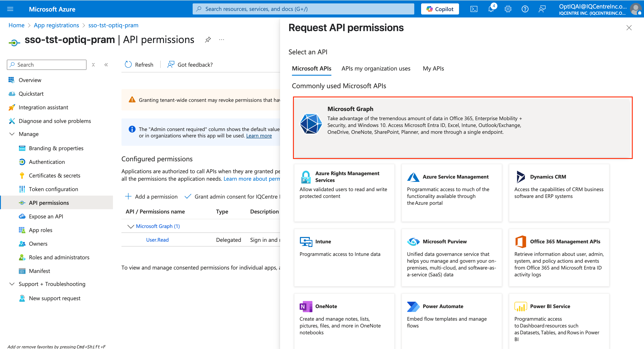Click the OneNote icon
The width and height of the screenshot is (644, 349).
pyautogui.click(x=306, y=306)
